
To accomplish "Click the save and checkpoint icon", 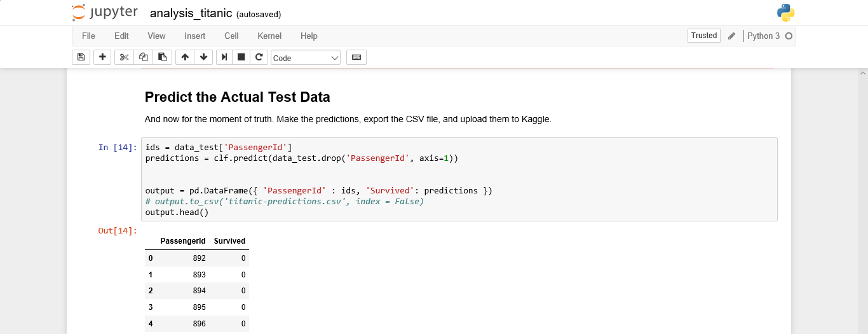I will pos(81,57).
